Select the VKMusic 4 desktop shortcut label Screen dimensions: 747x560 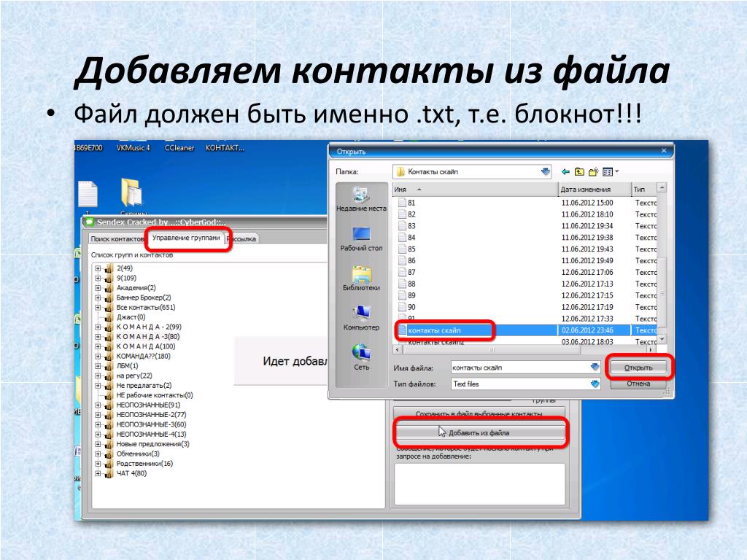coord(133,148)
